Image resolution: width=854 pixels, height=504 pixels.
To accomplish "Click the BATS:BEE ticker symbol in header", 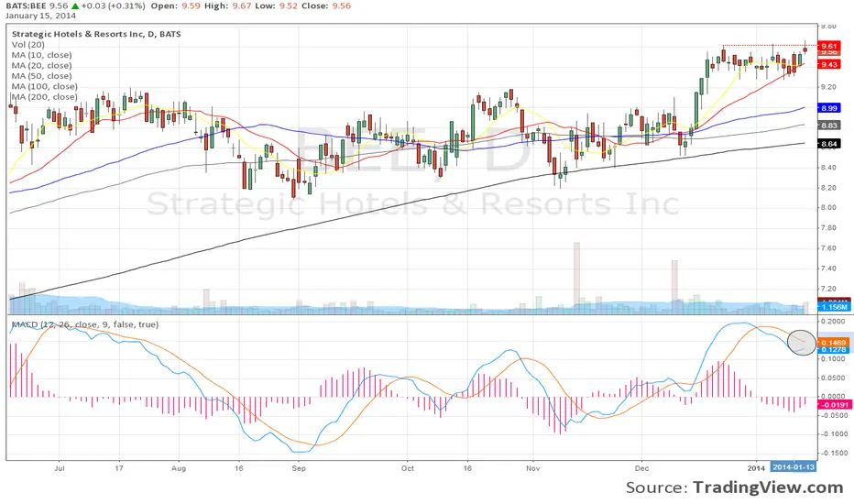I will point(27,6).
